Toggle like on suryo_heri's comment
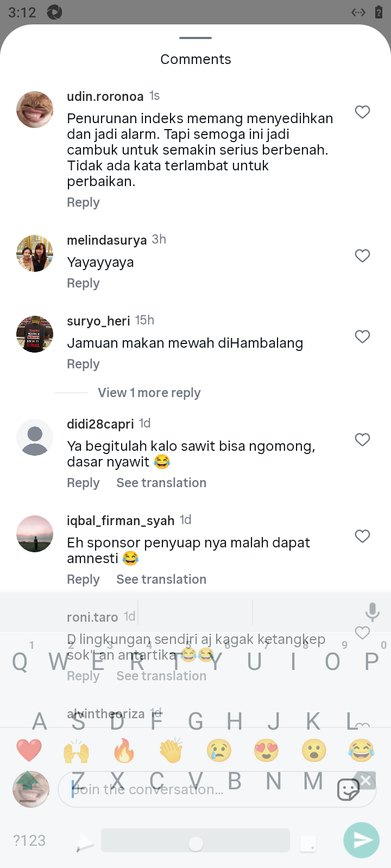The width and height of the screenshot is (391, 868). coord(362,336)
